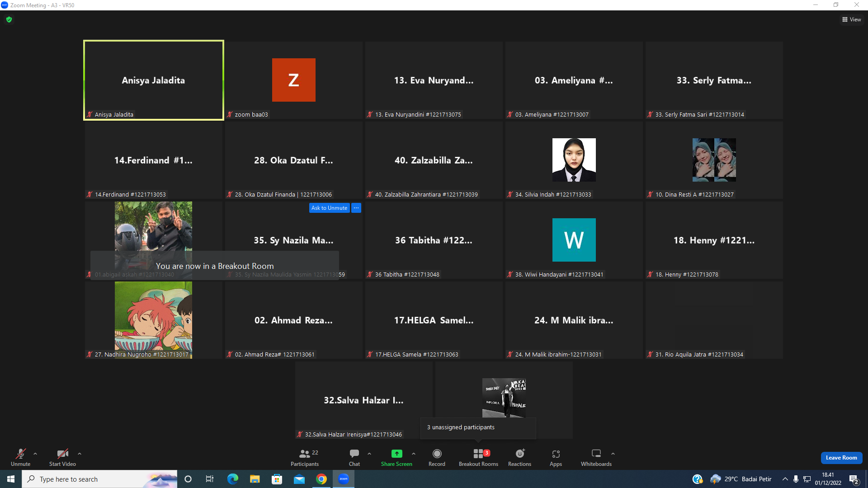Open weather widget showing 29°C Badai Petir
The height and width of the screenshot is (488, 868).
click(x=741, y=479)
